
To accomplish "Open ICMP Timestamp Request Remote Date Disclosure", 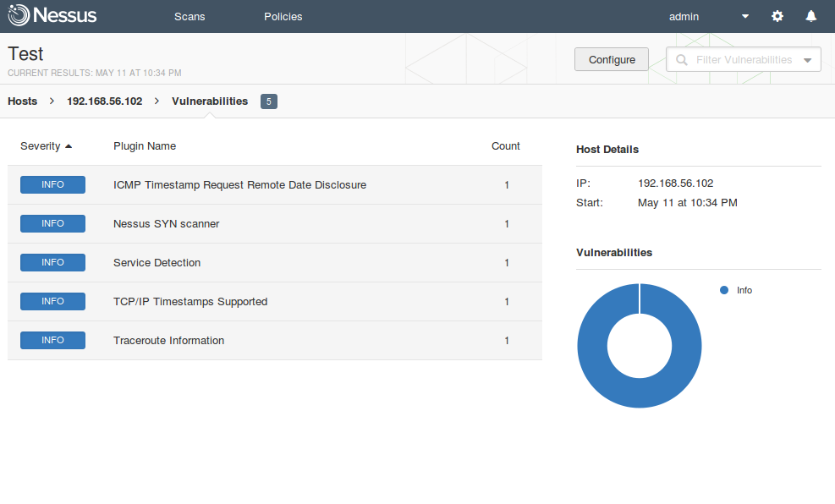I will (x=275, y=184).
